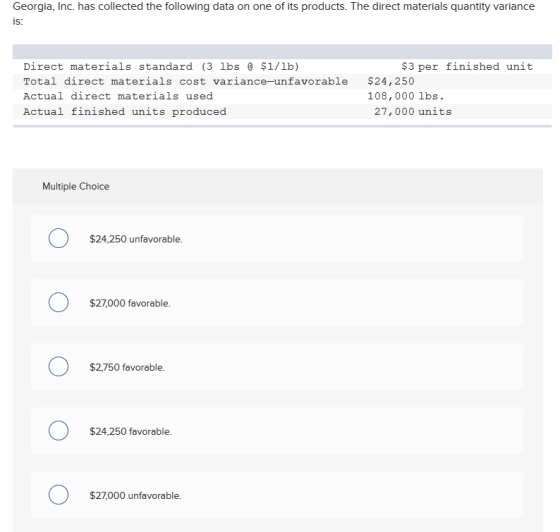Click the Total direct materials cost variance label
560x532 pixels.
(186, 81)
